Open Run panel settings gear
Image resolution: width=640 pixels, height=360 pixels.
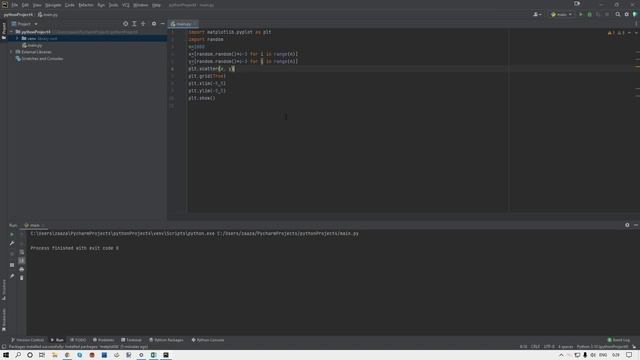click(627, 225)
